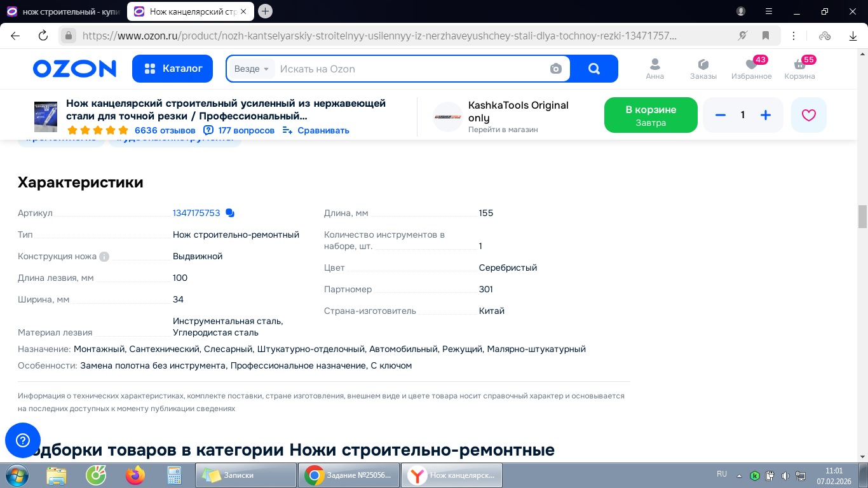This screenshot has width=868, height=488.
Task: Show hidden tray icons arrow
Action: [x=739, y=475]
